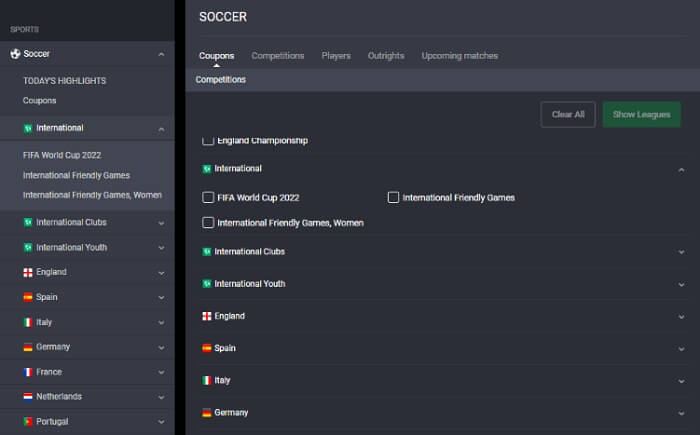Expand International Clubs in sidebar

tap(161, 223)
